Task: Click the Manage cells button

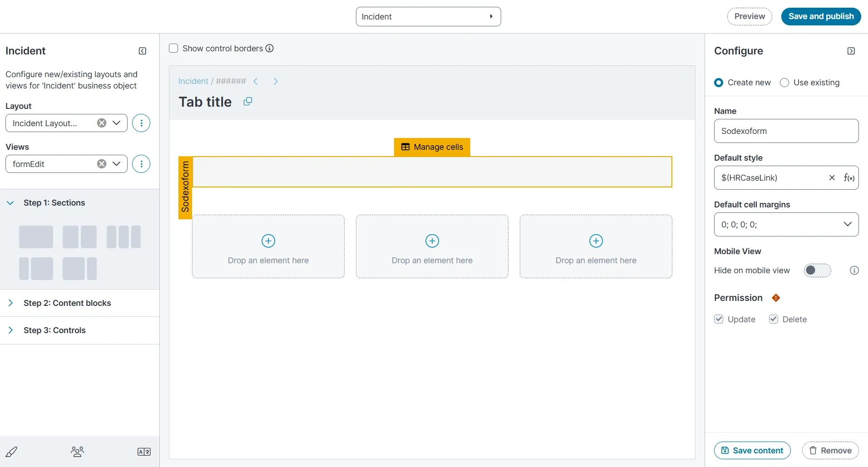Action: click(432, 147)
